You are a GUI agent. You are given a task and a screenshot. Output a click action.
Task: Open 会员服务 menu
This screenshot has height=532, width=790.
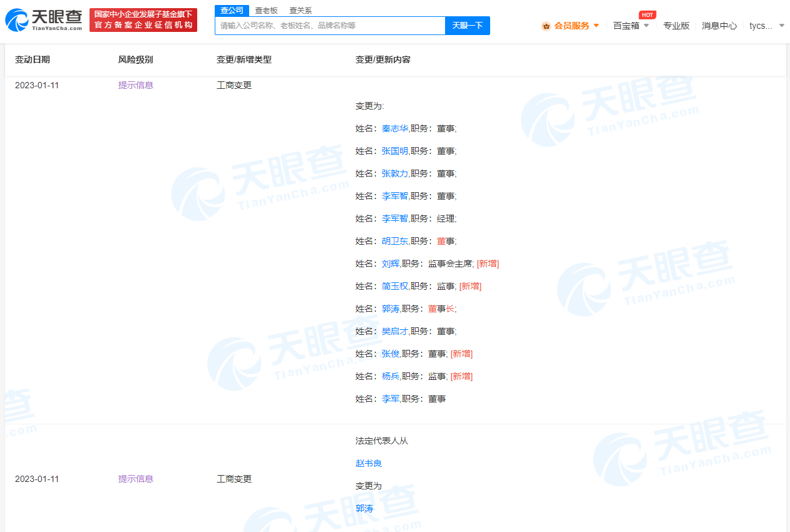pyautogui.click(x=572, y=26)
